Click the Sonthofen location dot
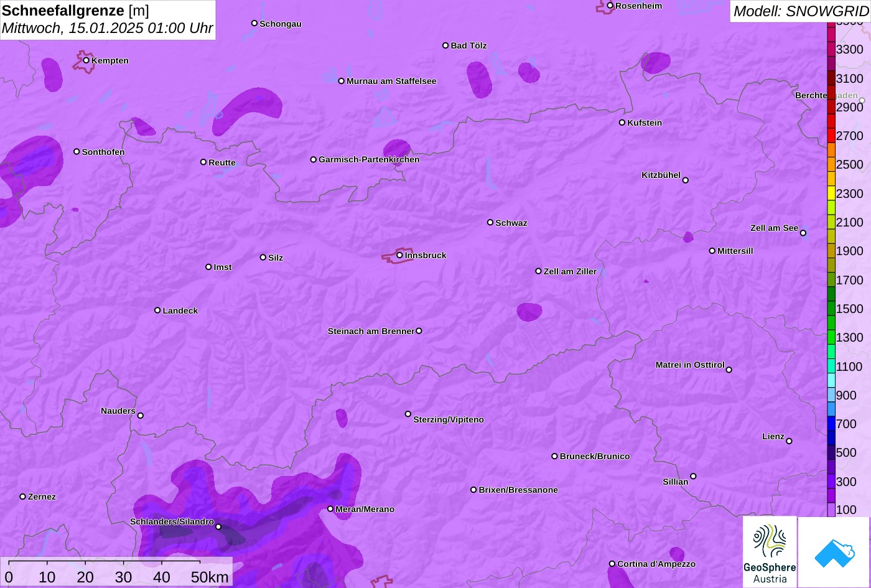Image resolution: width=871 pixels, height=588 pixels. click(77, 152)
